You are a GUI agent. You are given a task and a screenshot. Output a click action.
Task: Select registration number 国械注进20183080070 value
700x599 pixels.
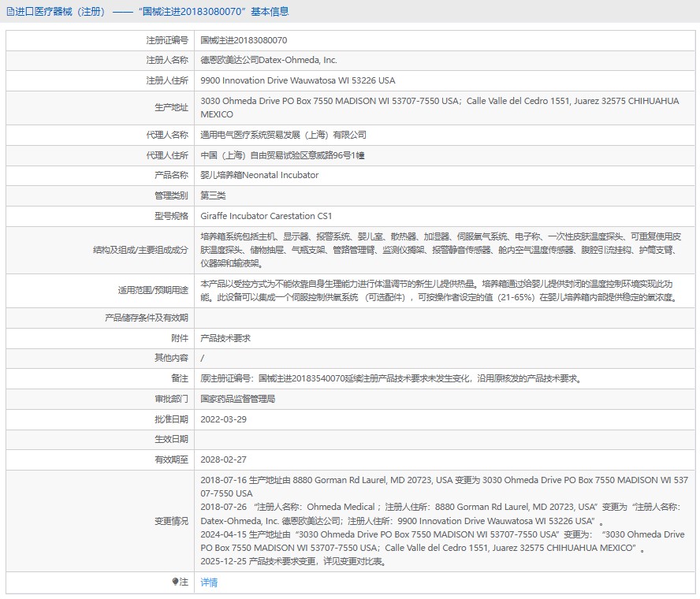(244, 39)
